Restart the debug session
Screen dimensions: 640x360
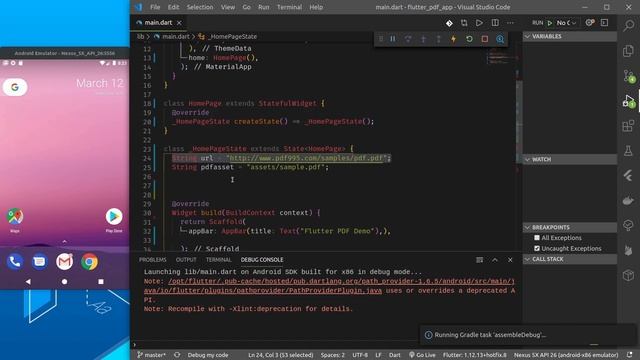(469, 39)
